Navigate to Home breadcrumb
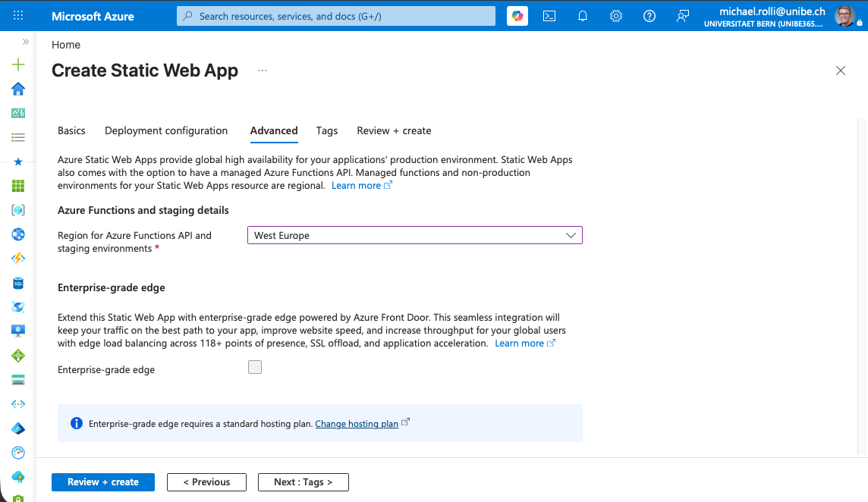 [x=66, y=45]
